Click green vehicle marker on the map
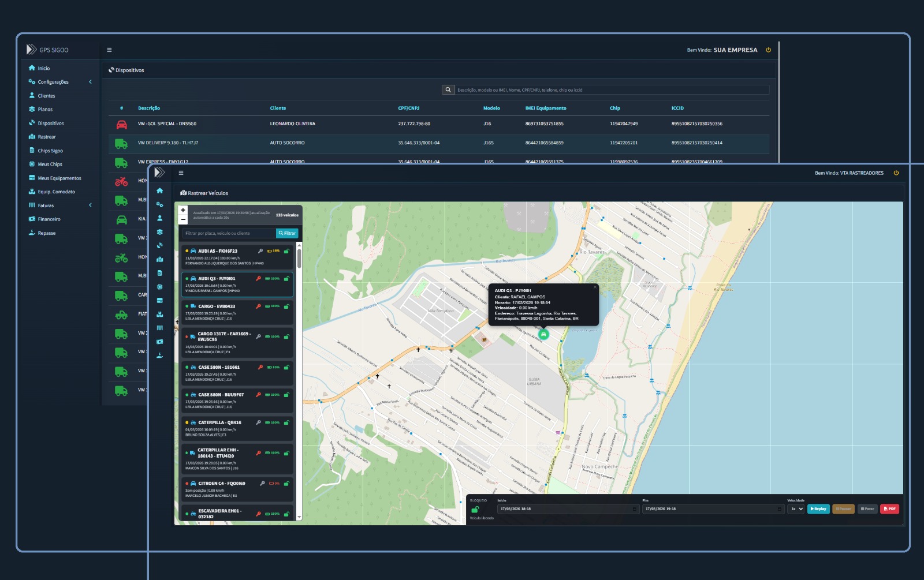Screen dimensions: 924x580 (x=543, y=334)
